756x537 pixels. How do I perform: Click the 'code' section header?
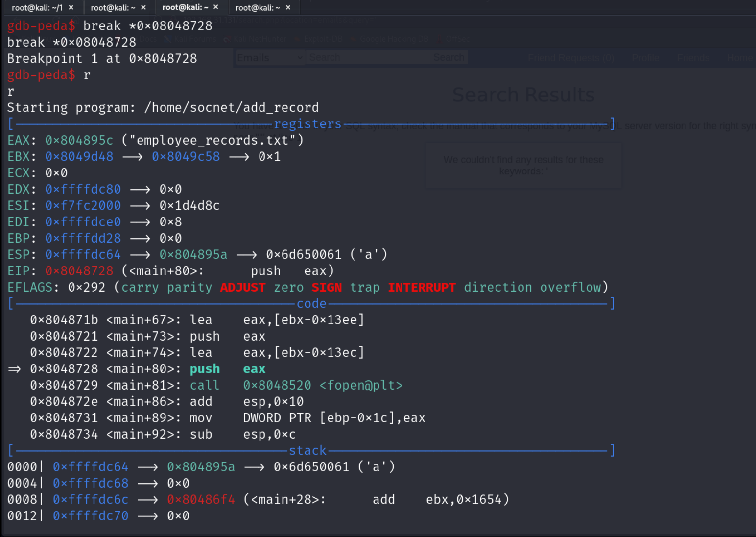[311, 303]
